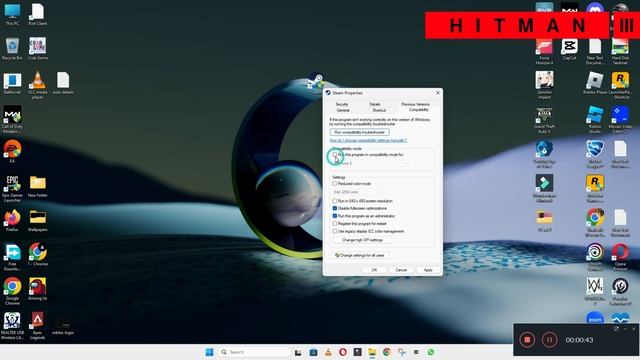Viewport: 640px width, 360px height.
Task: Select the Movavi Video Editor icon
Action: click(620, 120)
